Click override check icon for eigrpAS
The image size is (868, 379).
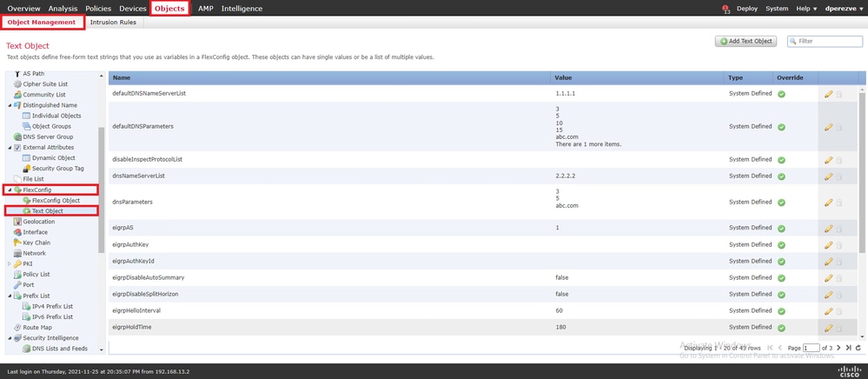point(781,228)
